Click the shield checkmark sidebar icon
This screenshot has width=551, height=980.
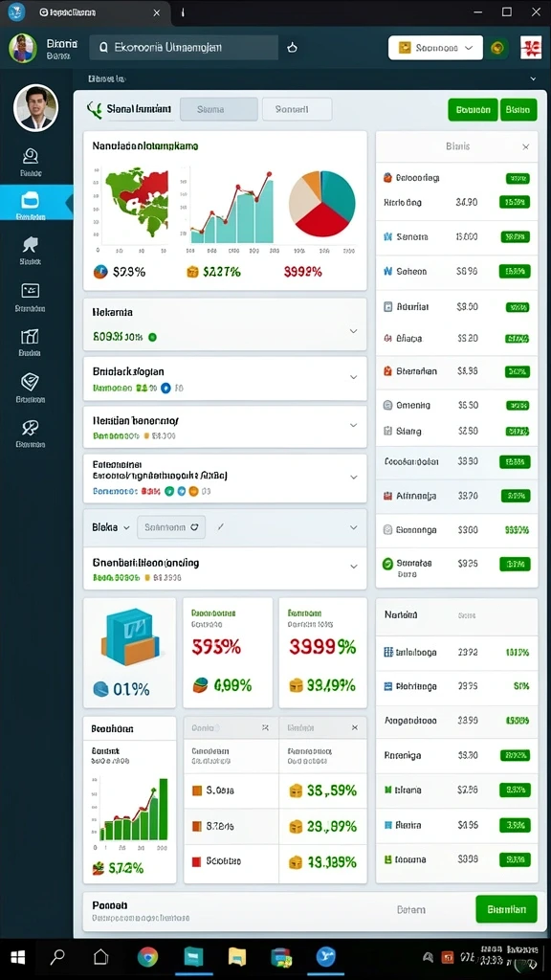click(x=30, y=381)
